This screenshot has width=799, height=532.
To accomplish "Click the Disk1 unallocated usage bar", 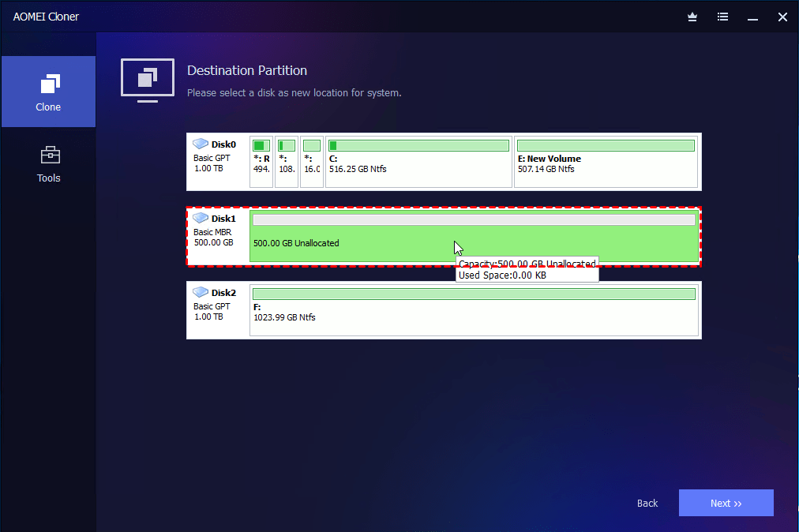I will click(474, 219).
